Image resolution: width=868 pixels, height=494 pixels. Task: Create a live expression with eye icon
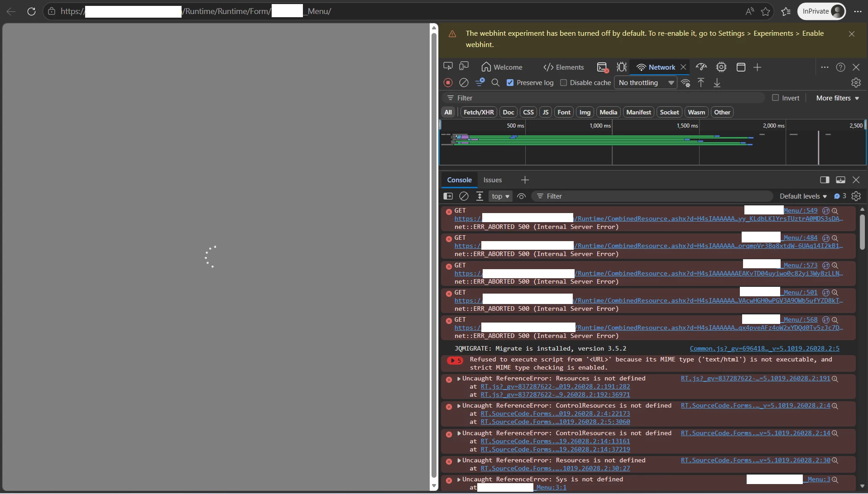click(521, 196)
